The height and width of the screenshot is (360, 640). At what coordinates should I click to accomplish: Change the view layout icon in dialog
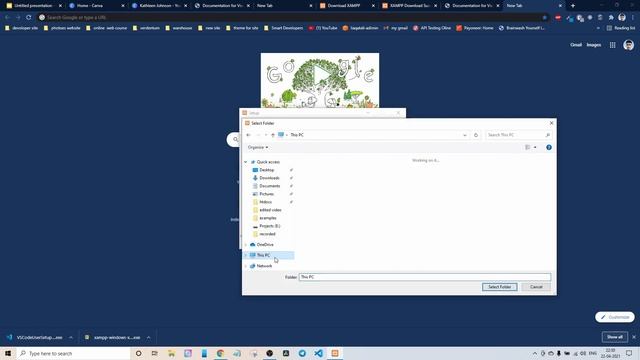(527, 147)
